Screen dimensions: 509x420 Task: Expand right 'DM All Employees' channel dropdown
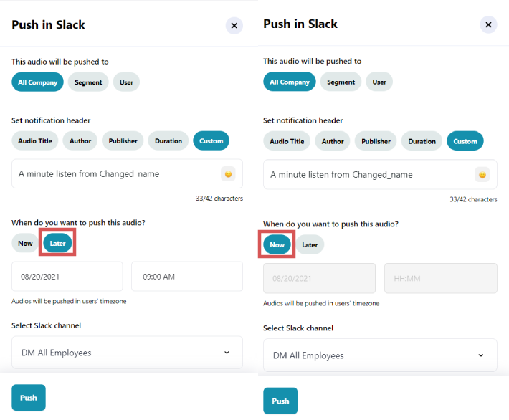380,355
